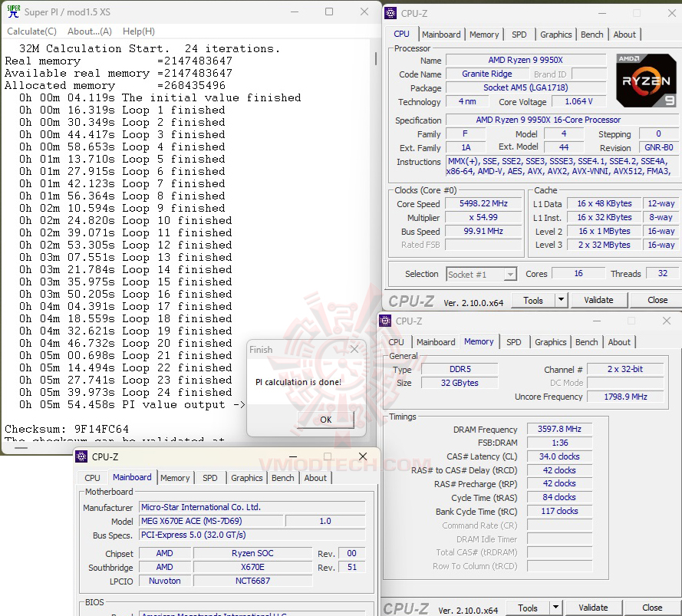
Task: Click the Super PI vertical scrollbar thumb
Action: pyautogui.click(x=376, y=58)
